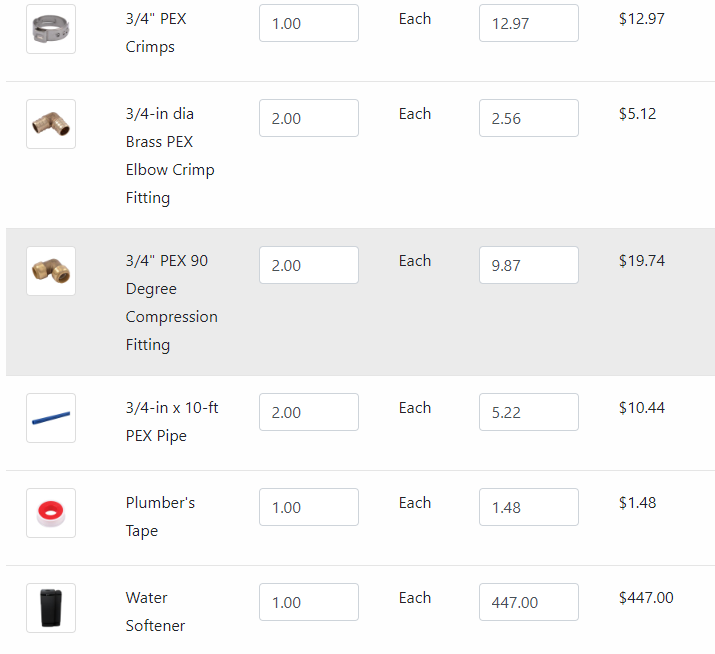Change quantity for 3/4-in x 10-ft PEX Pipe

click(309, 412)
